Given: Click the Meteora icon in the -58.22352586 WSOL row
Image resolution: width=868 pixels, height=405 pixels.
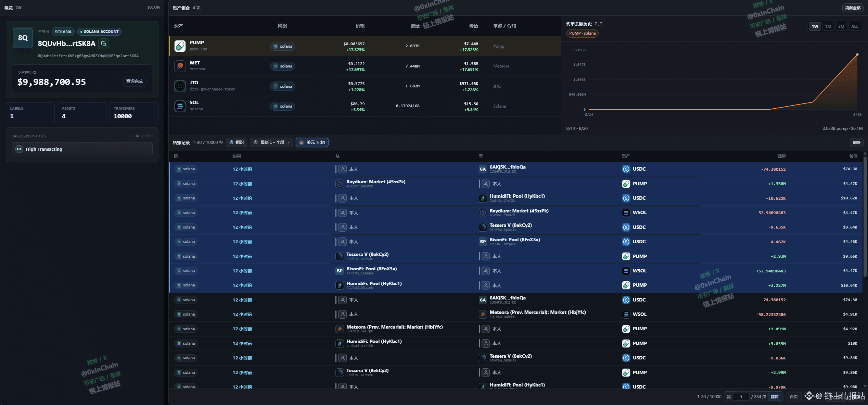Looking at the screenshot, I should [483, 314].
